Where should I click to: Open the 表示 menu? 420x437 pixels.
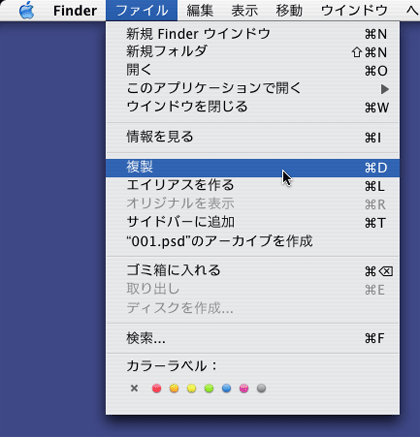[245, 11]
